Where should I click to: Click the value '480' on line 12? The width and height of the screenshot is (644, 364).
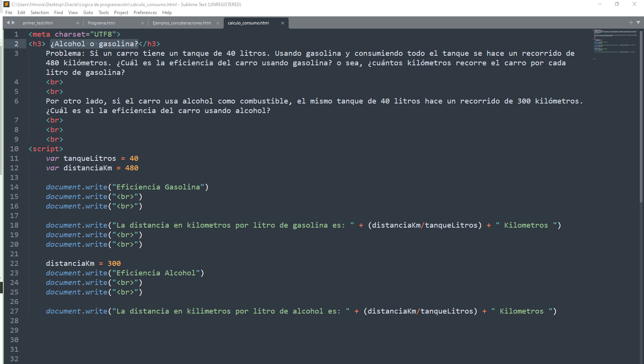(x=132, y=168)
